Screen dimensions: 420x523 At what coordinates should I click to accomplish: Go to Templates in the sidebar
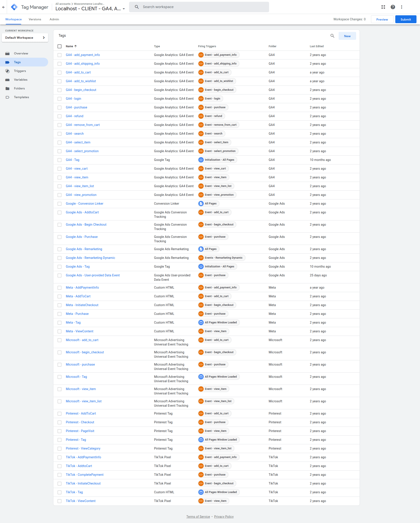[21, 97]
